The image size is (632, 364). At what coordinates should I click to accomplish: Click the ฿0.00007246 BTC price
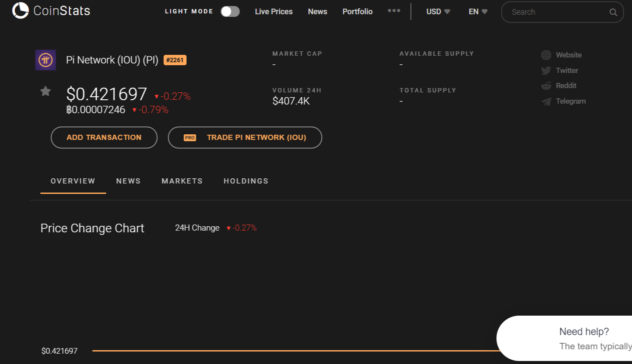coord(96,110)
